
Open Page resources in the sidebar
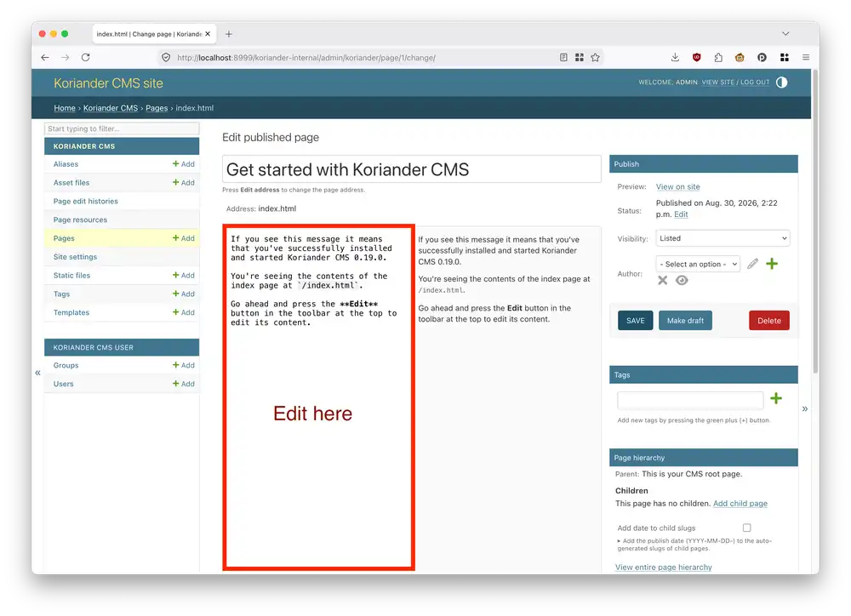80,220
